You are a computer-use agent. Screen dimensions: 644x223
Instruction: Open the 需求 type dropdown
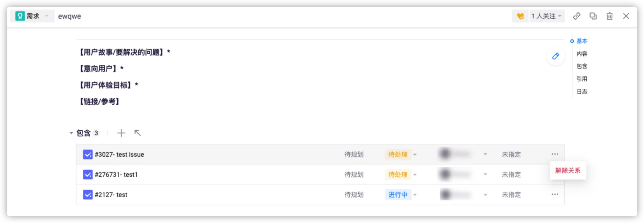pyautogui.click(x=32, y=16)
